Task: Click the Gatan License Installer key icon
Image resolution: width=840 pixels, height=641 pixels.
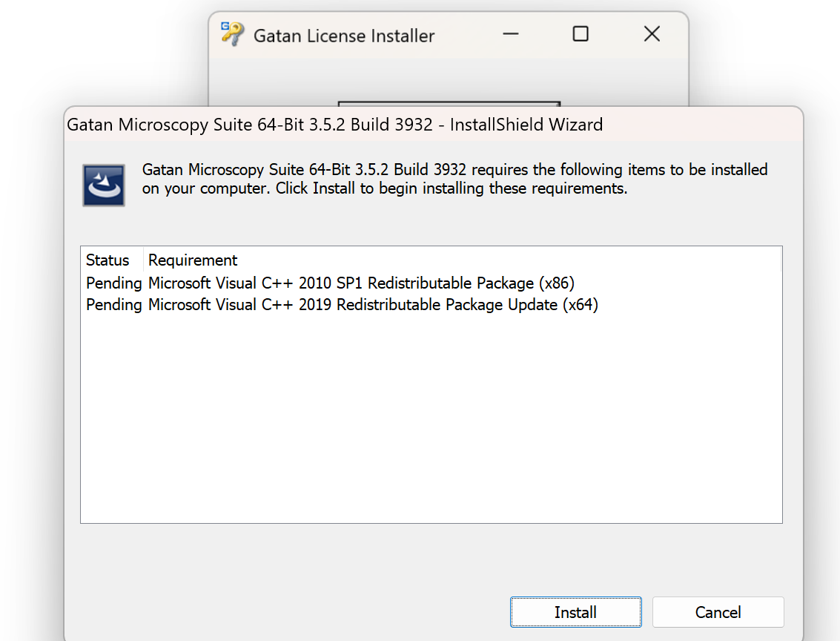Action: (232, 34)
